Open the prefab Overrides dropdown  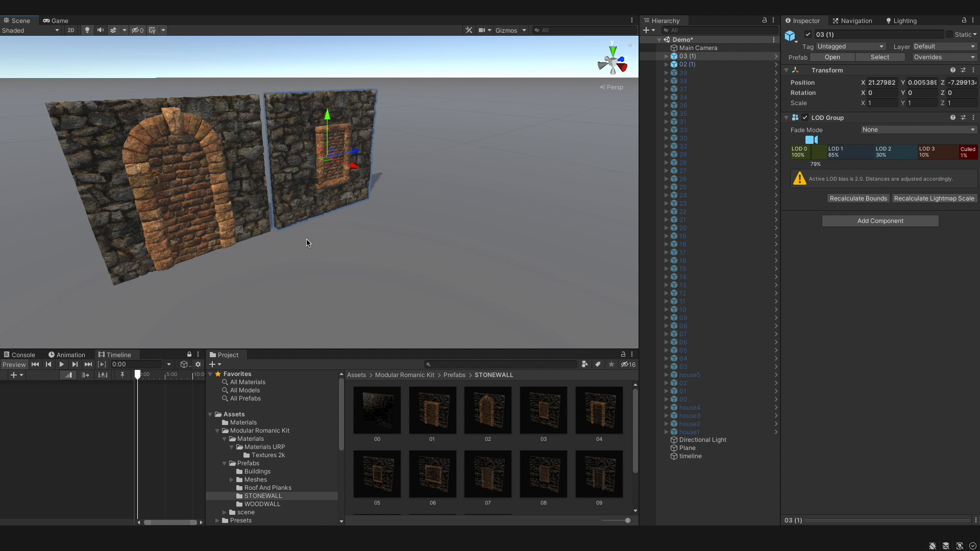[x=945, y=57]
